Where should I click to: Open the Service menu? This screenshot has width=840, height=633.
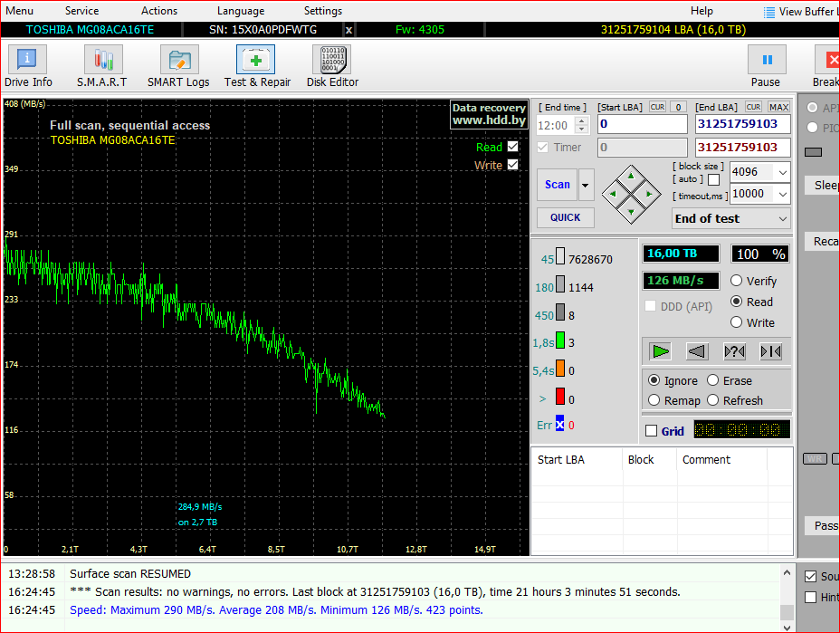(81, 11)
